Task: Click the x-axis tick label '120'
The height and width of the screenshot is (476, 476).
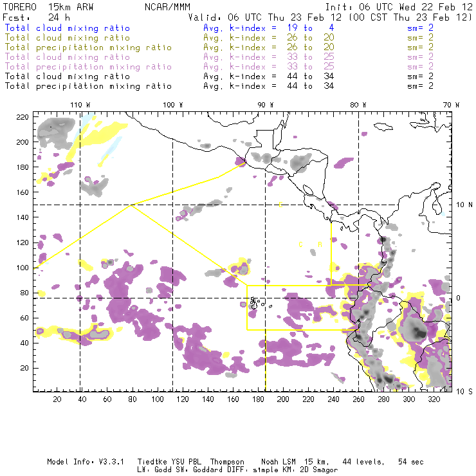Action: tap(183, 399)
